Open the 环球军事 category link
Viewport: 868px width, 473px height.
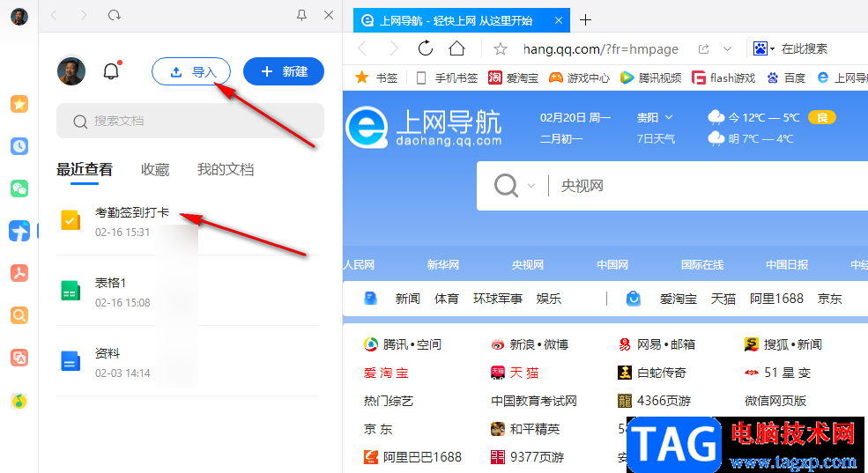(x=498, y=299)
